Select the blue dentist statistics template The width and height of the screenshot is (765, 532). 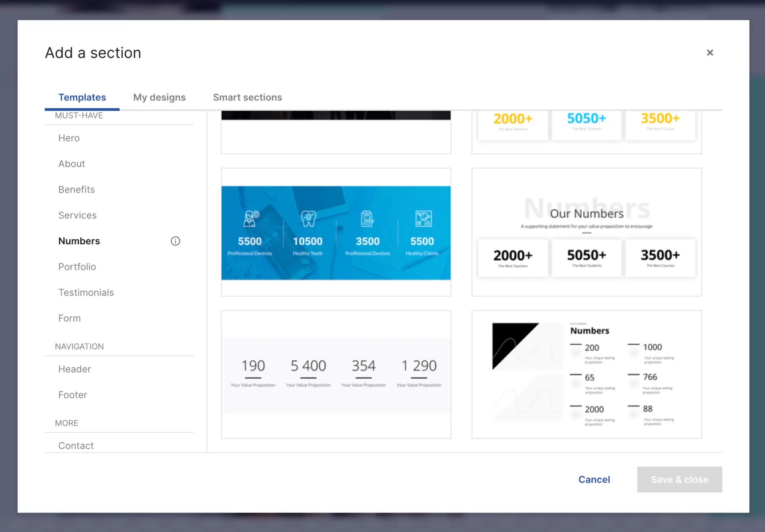335,232
